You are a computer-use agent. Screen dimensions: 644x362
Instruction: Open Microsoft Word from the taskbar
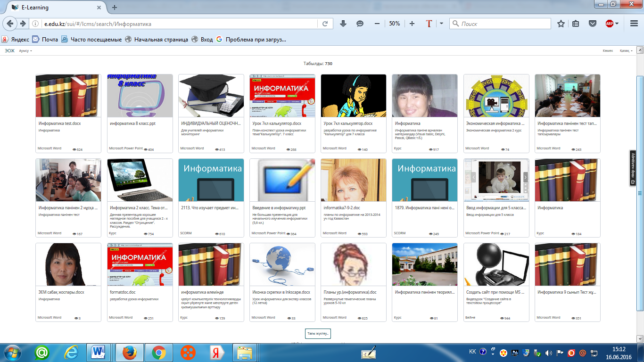pos(99,352)
